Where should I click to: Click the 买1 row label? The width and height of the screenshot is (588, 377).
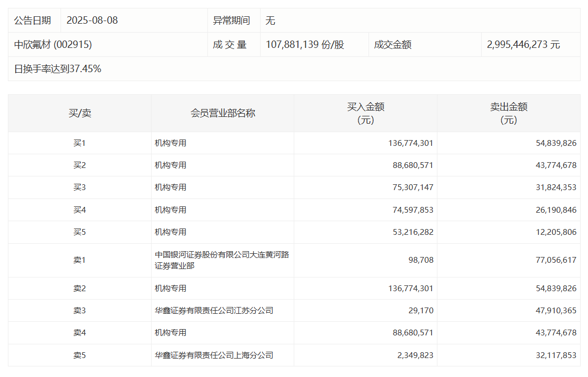[x=79, y=143]
